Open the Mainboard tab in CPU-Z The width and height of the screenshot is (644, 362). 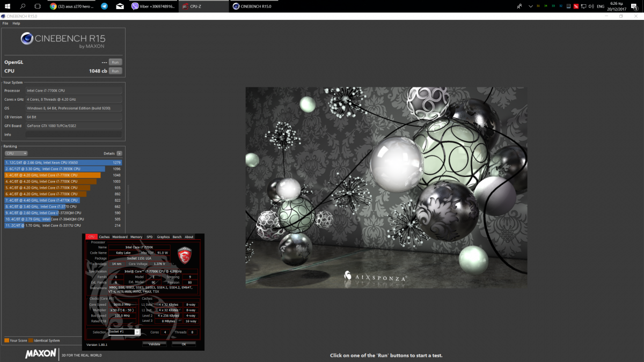120,237
